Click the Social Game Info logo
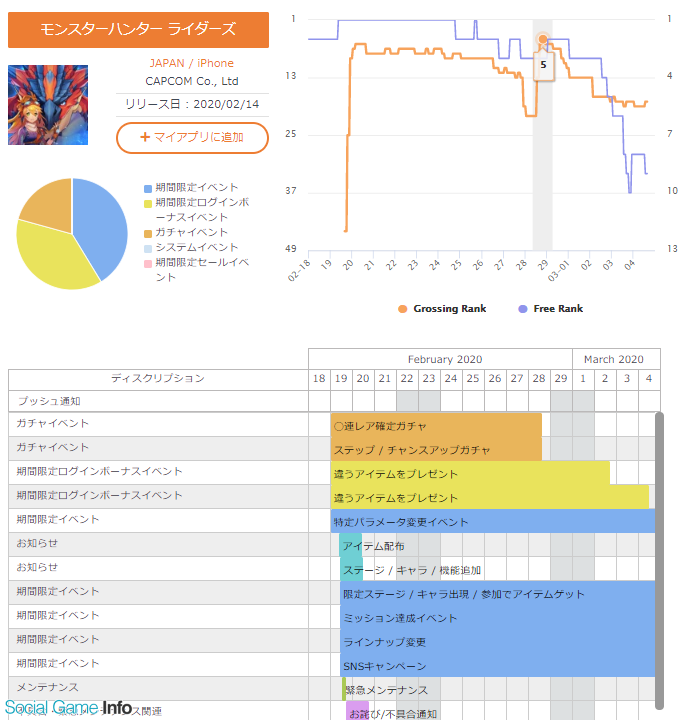The width and height of the screenshot is (685, 720). pos(68,708)
